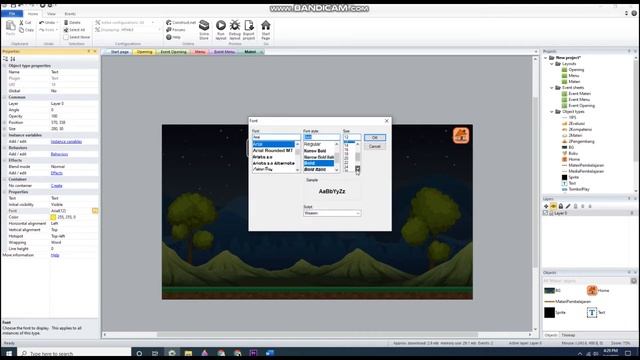Click the Create container link
The height and width of the screenshot is (360, 640).
click(56, 186)
